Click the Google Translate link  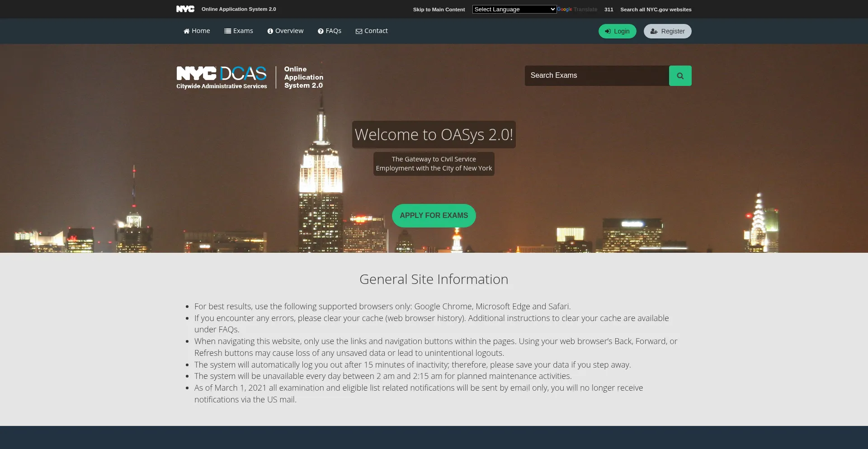(577, 9)
